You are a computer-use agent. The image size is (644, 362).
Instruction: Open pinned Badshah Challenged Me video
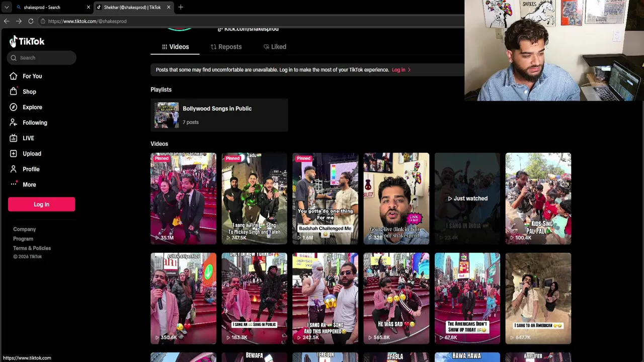pyautogui.click(x=325, y=199)
